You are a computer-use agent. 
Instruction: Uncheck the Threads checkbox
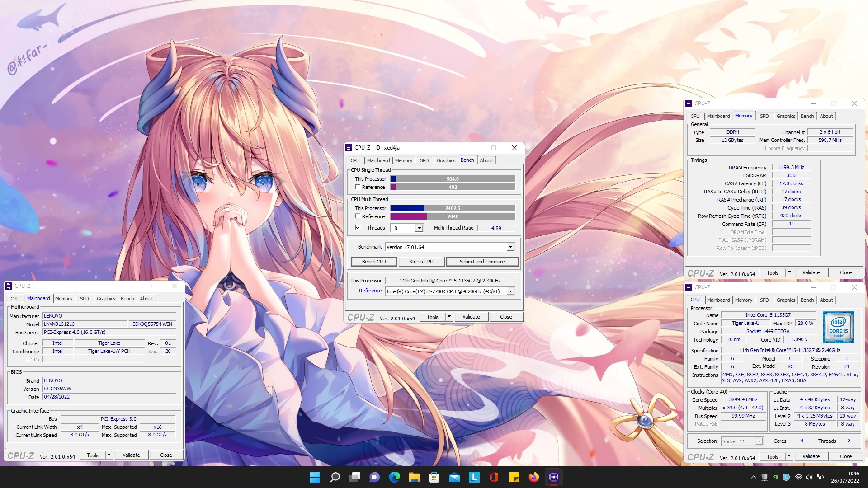click(358, 228)
